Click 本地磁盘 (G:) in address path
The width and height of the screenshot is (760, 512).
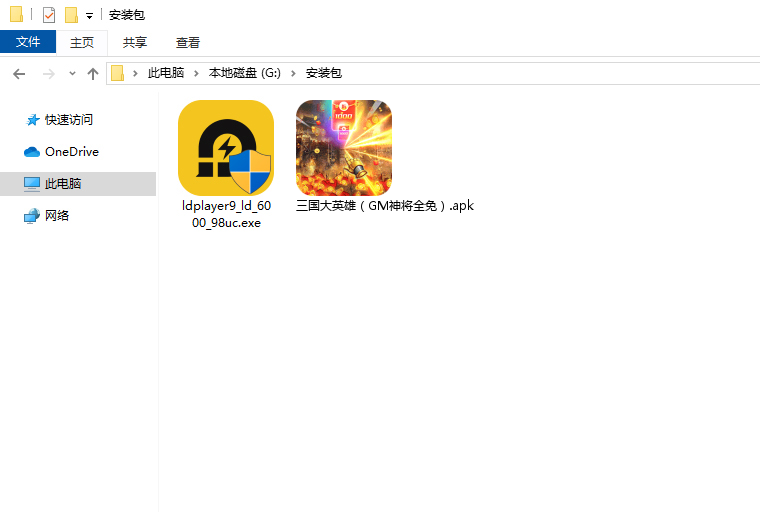point(245,73)
